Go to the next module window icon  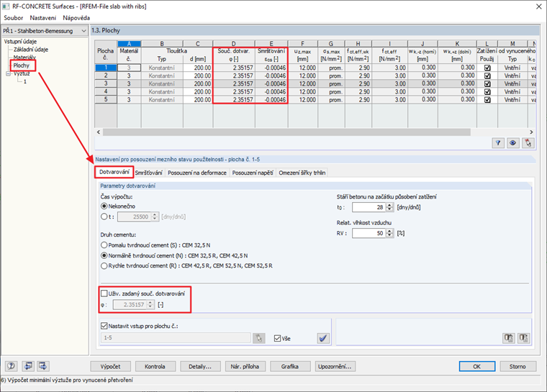[43, 366]
